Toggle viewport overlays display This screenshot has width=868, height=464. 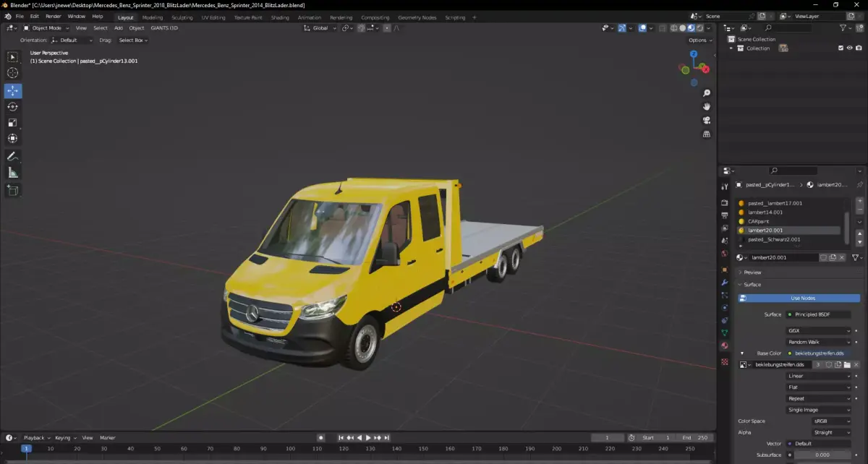coord(642,28)
